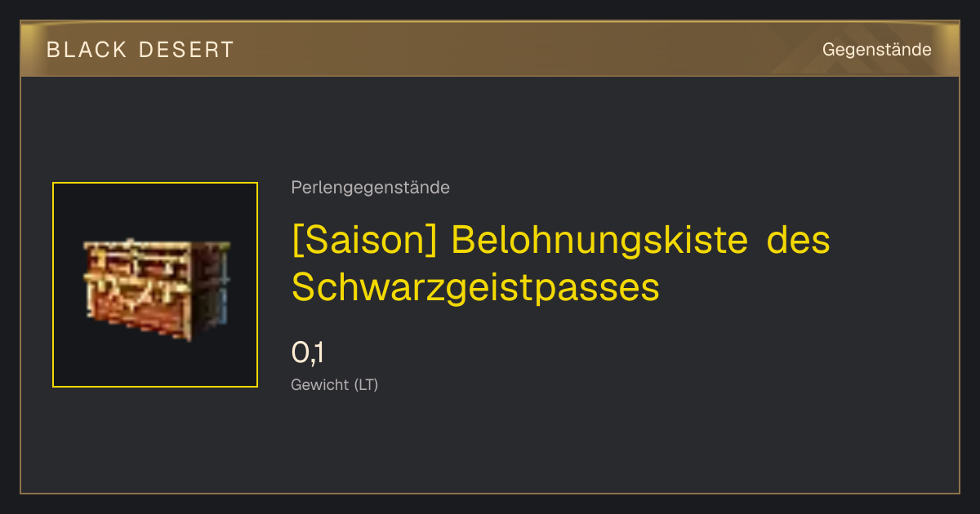Select the Perlengegenstände category text

370,188
